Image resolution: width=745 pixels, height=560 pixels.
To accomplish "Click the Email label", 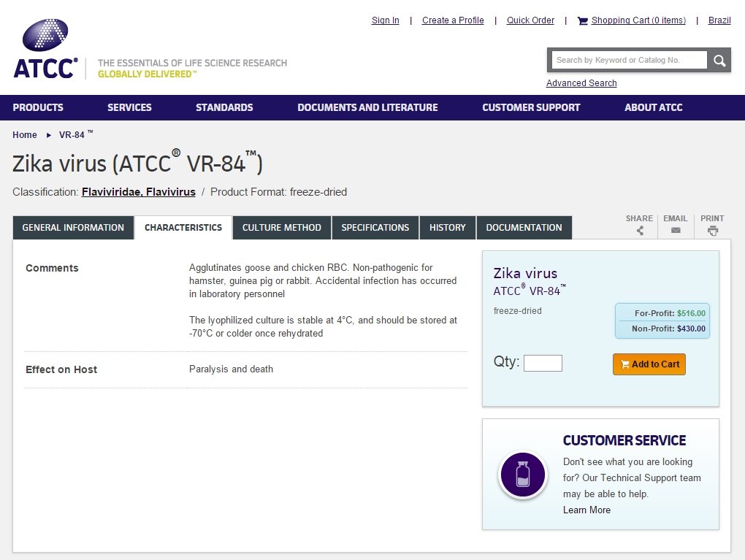I will (675, 218).
